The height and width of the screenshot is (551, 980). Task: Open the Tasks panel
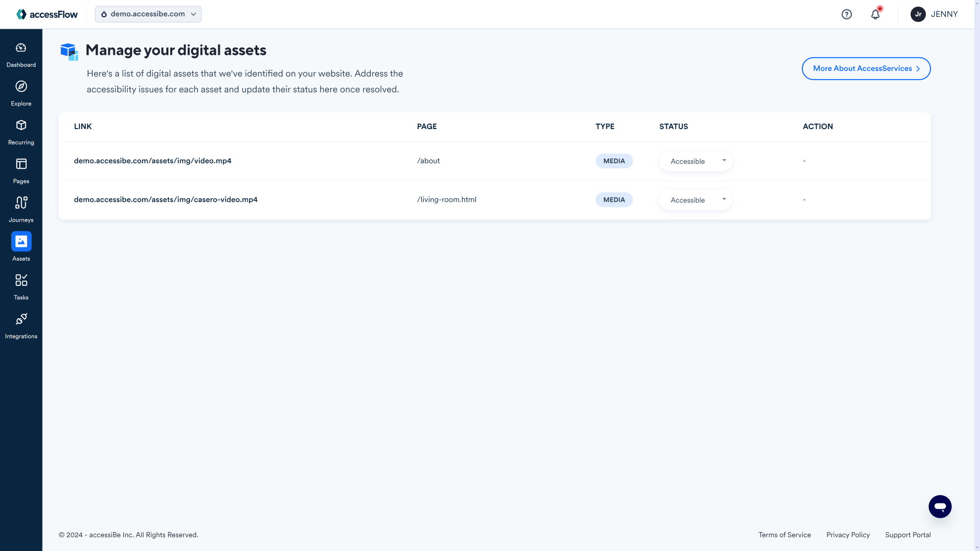coord(21,285)
